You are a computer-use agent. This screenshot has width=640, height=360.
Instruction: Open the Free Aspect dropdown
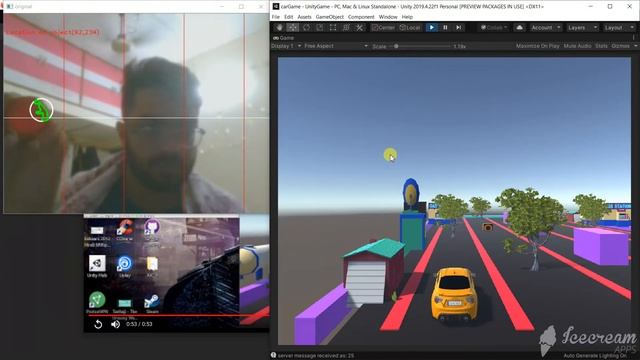[336, 46]
